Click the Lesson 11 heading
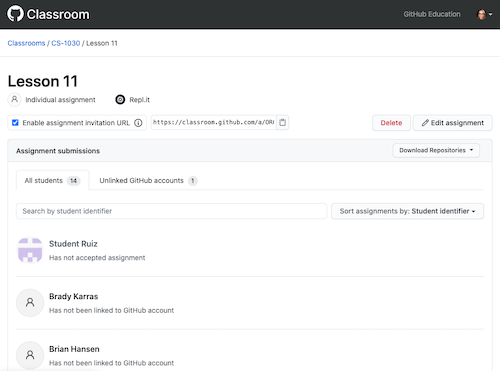Screen dimensions: 500x371 (43, 81)
